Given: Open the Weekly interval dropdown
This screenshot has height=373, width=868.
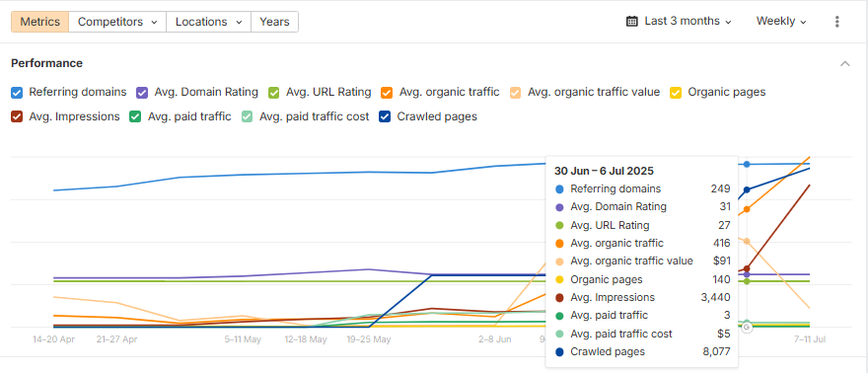Looking at the screenshot, I should click(x=781, y=22).
